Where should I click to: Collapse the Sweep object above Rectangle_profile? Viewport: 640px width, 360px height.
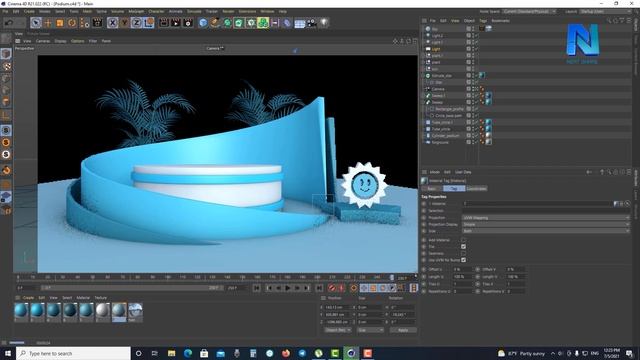tap(424, 102)
